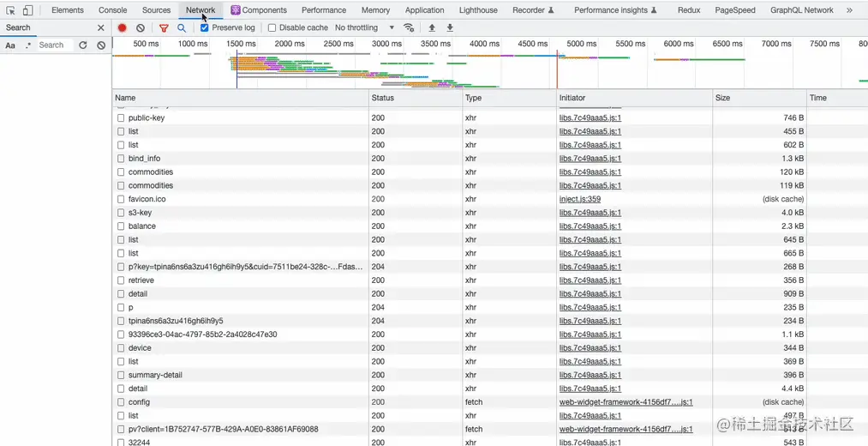Toggle match case Aa button
868x446 pixels.
pos(10,45)
